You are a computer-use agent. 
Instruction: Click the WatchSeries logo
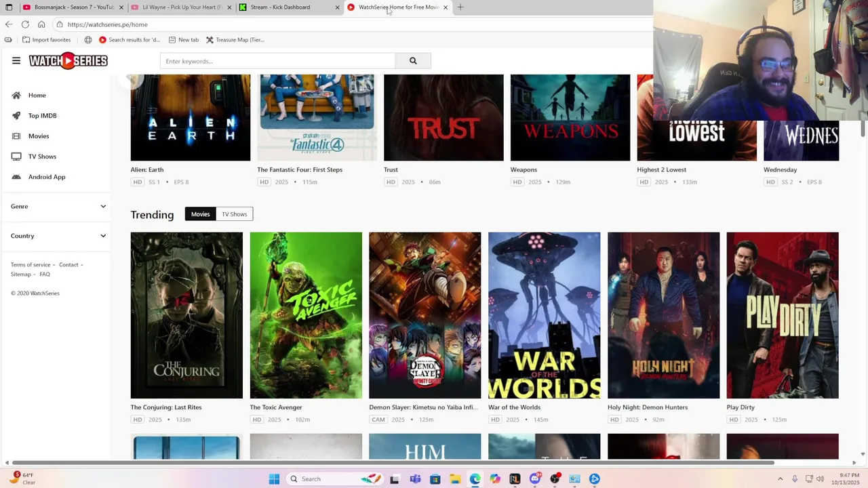[68, 61]
